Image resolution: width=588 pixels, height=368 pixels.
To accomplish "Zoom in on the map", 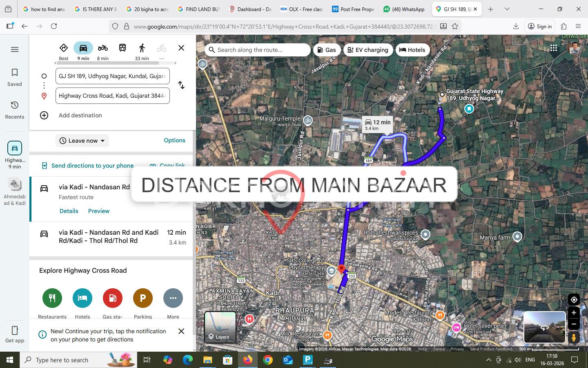I will [x=574, y=313].
